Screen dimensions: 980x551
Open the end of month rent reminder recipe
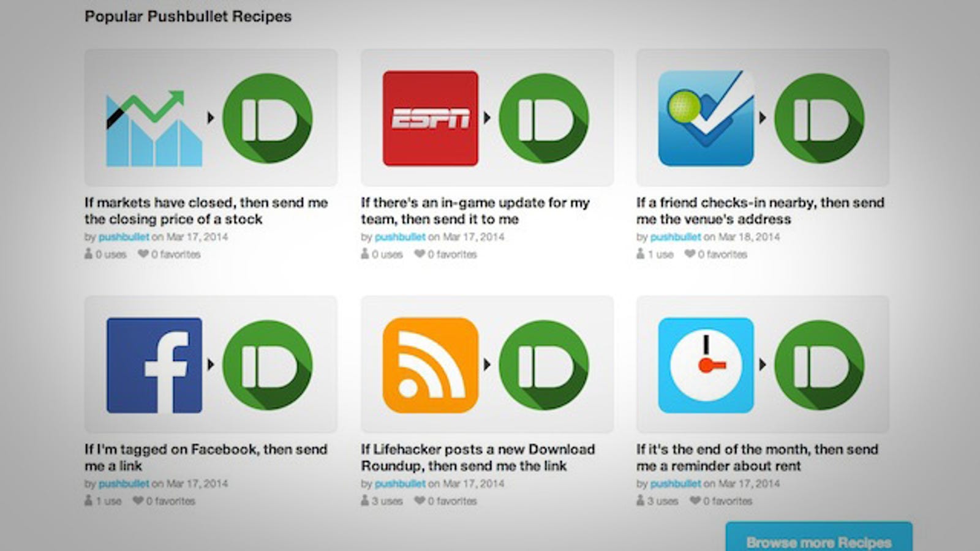click(x=757, y=457)
